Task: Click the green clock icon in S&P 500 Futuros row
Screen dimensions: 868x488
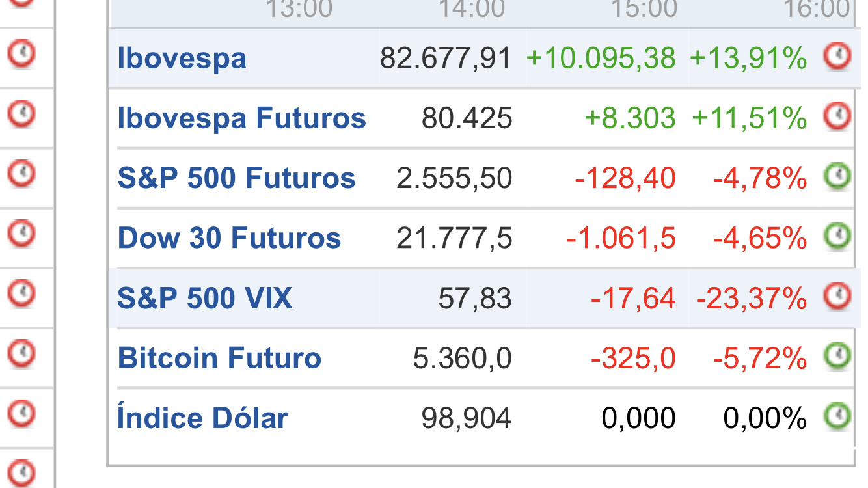Action: (837, 176)
